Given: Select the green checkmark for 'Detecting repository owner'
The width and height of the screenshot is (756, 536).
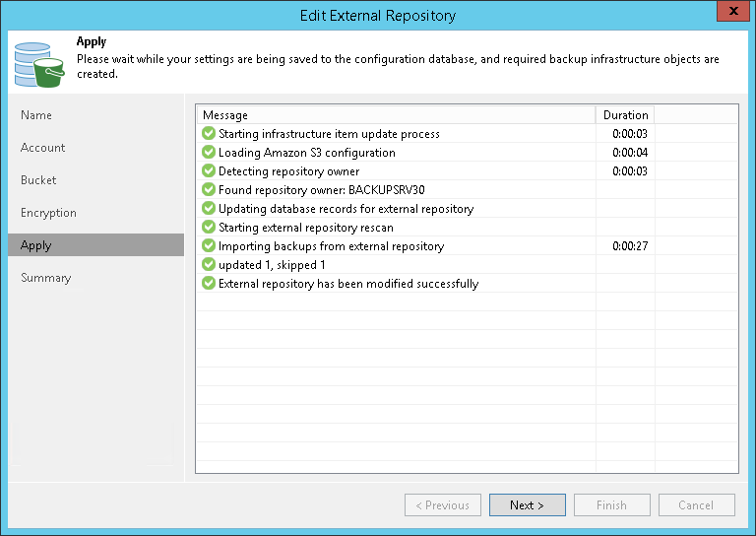Looking at the screenshot, I should pyautogui.click(x=209, y=171).
